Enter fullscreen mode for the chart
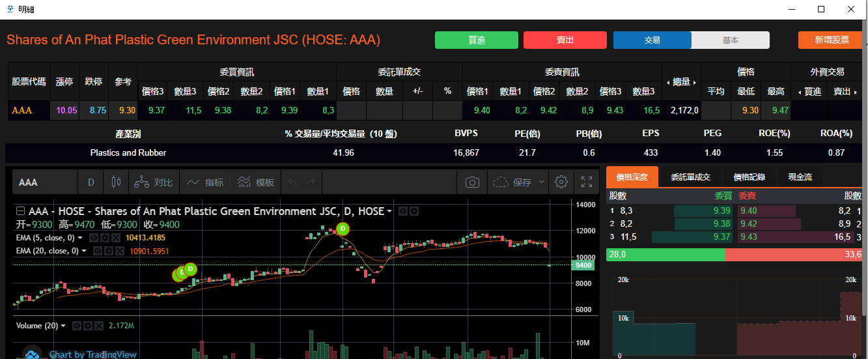 tap(586, 182)
